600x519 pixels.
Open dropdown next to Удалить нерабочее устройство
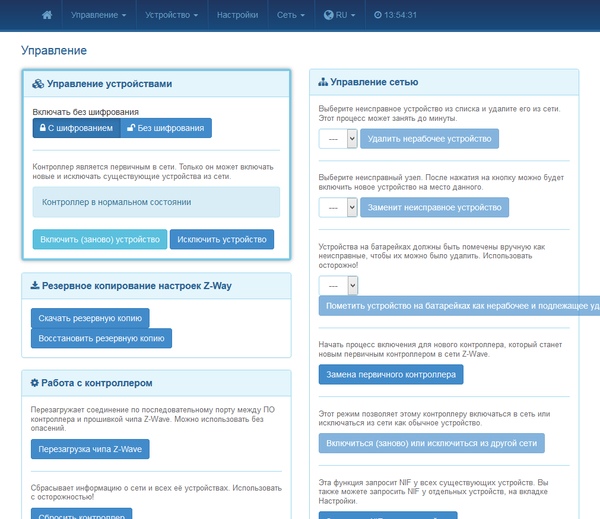(338, 139)
